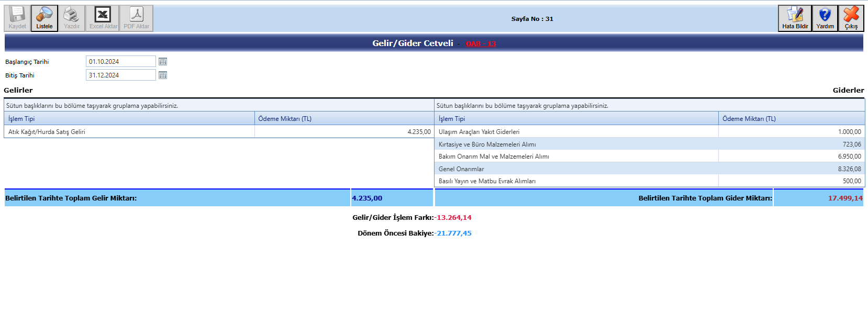The image size is (868, 312).
Task: Open the Hata Bildir report tool
Action: (x=795, y=18)
